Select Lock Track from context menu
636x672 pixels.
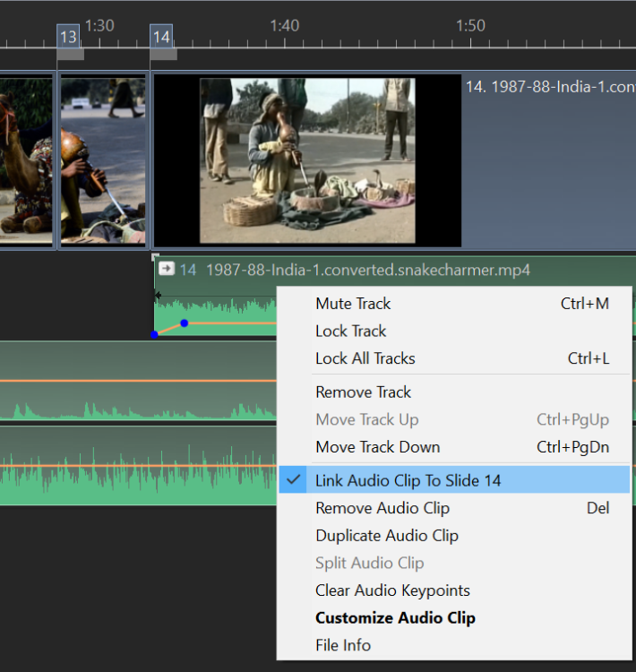coord(350,331)
